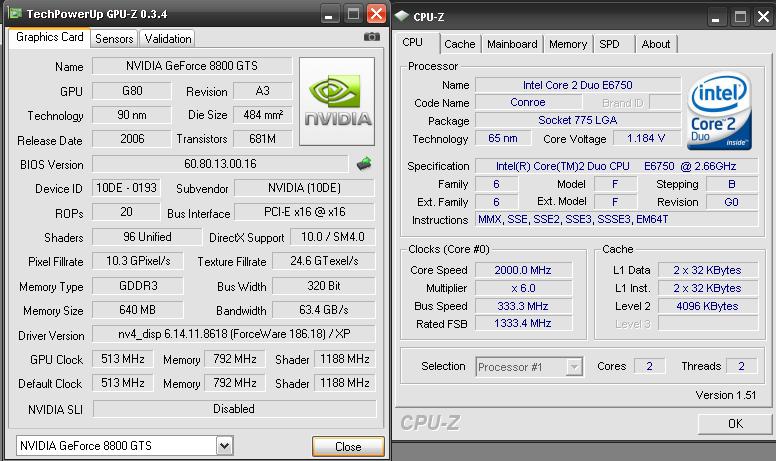Click the OK button in CPU-Z
This screenshot has width=776, height=461.
735,423
